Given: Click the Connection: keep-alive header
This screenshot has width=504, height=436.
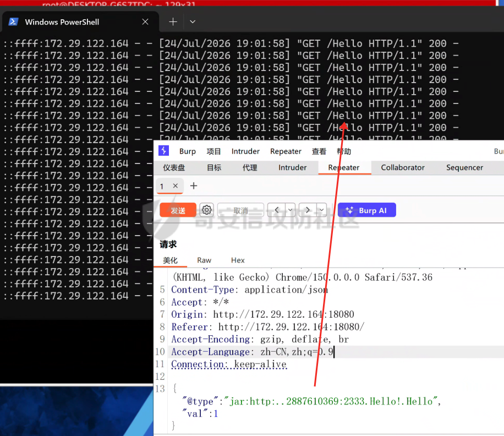Looking at the screenshot, I should pos(229,364).
